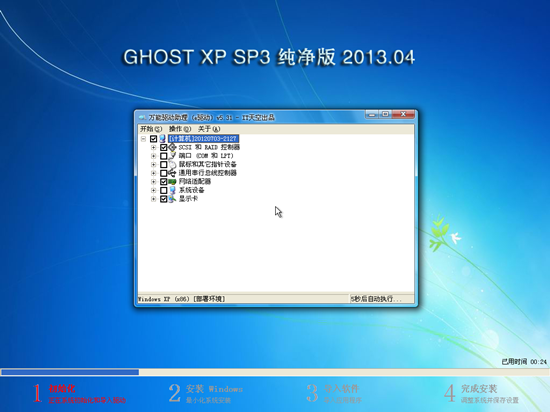Image resolution: width=550 pixels, height=412 pixels.
Task: Click the SCSI and RAID controller device icon
Action: pyautogui.click(x=172, y=147)
